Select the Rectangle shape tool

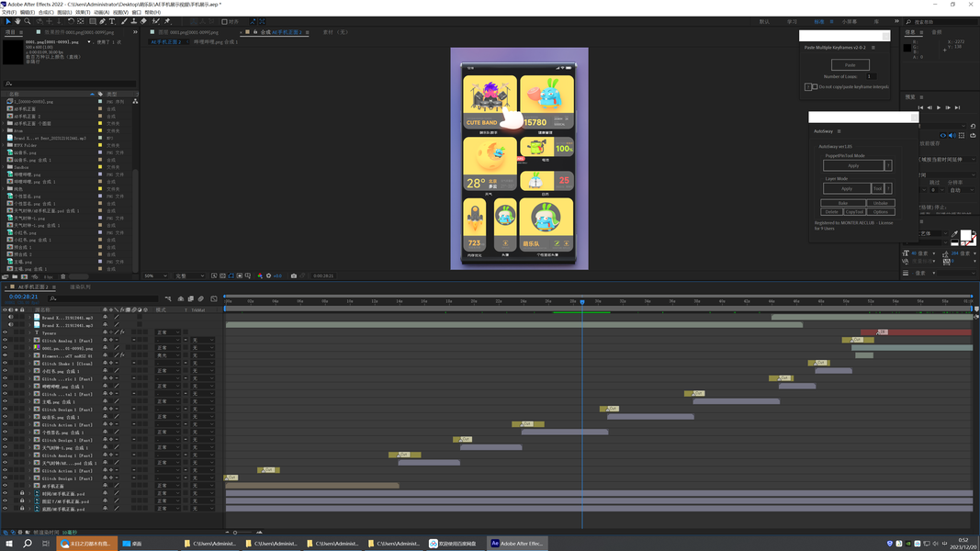click(x=93, y=21)
